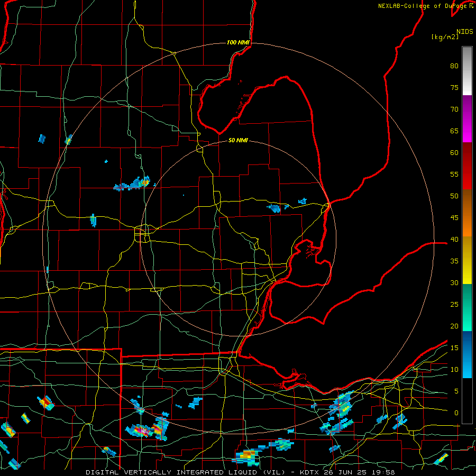Pick the dark red segment of color bar

pyautogui.click(x=467, y=166)
